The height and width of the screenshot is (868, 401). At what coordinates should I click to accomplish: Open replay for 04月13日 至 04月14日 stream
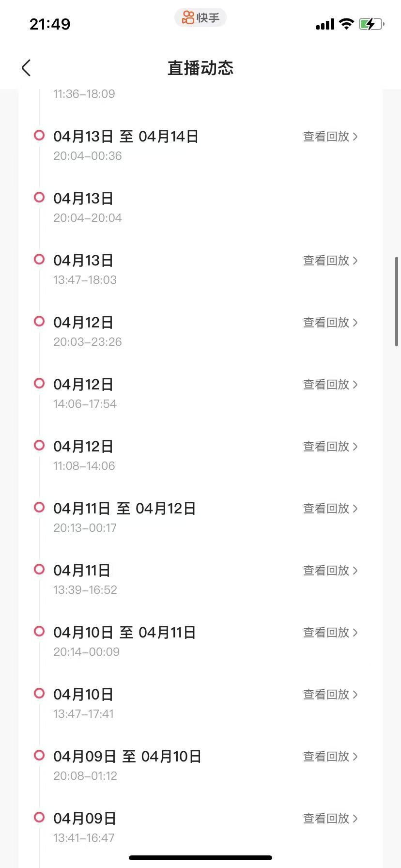(x=330, y=137)
